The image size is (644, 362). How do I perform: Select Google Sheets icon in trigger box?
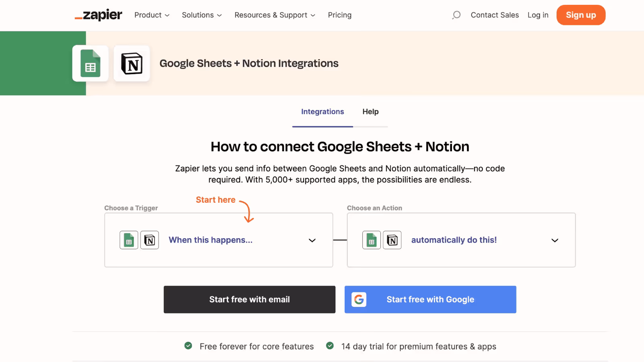[x=129, y=240]
